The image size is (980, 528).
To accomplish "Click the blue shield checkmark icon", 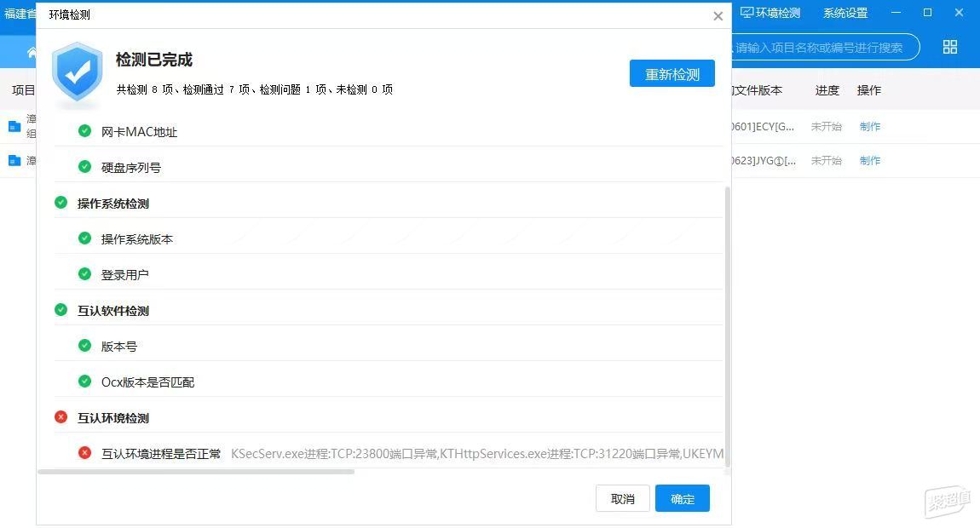I will click(x=78, y=72).
